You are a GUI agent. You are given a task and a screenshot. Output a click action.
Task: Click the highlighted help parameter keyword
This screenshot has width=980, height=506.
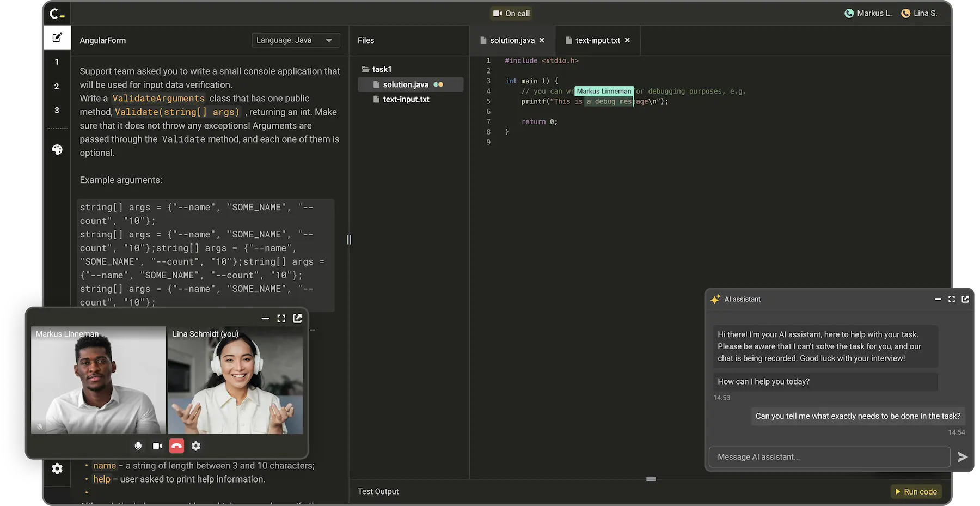pyautogui.click(x=102, y=479)
